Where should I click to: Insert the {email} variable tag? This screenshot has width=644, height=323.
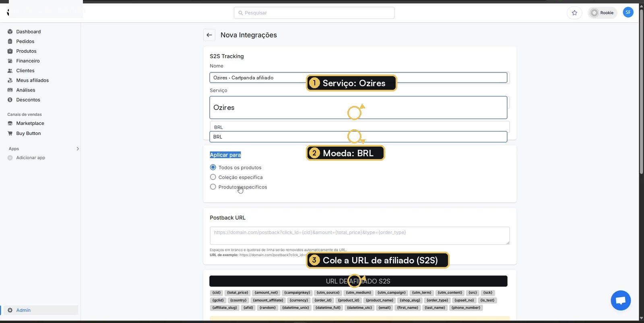(x=384, y=308)
